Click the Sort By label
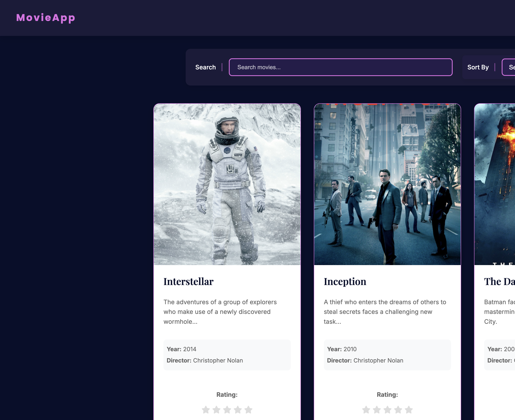This screenshot has height=420, width=515. (478, 67)
